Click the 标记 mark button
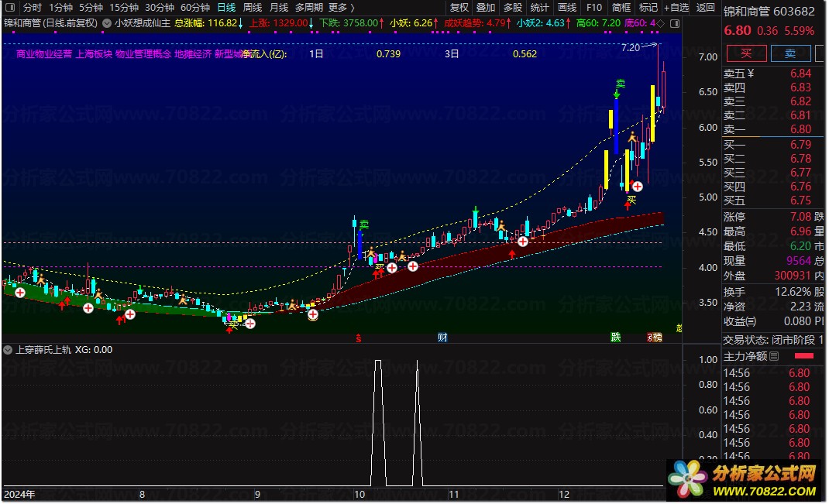 pyautogui.click(x=648, y=8)
